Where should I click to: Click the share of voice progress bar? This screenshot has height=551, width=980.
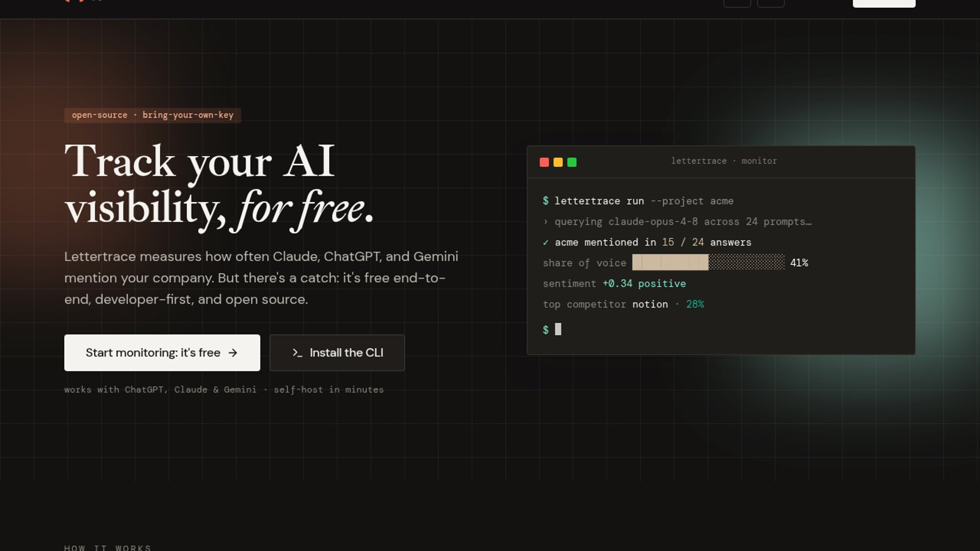(708, 262)
